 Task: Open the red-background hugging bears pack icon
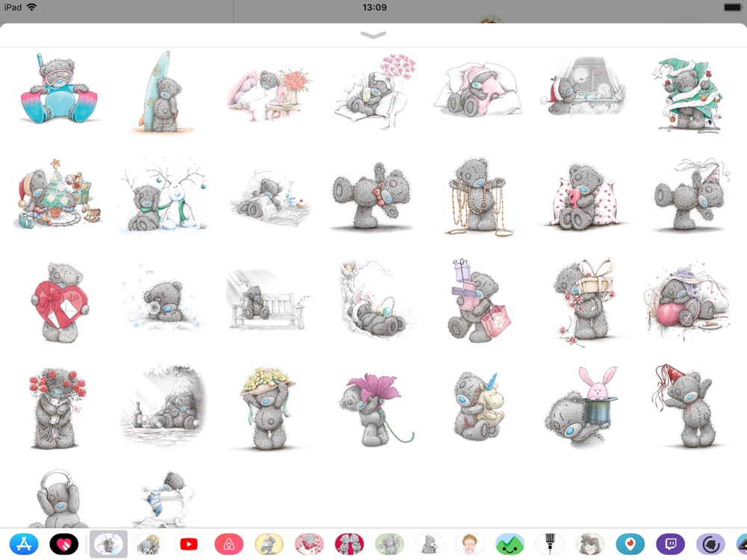tap(349, 544)
